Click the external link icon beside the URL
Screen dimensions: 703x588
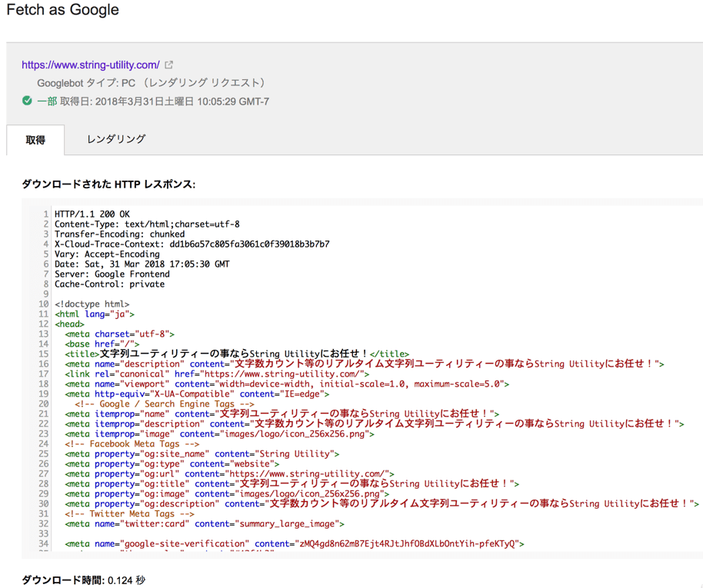point(168,65)
